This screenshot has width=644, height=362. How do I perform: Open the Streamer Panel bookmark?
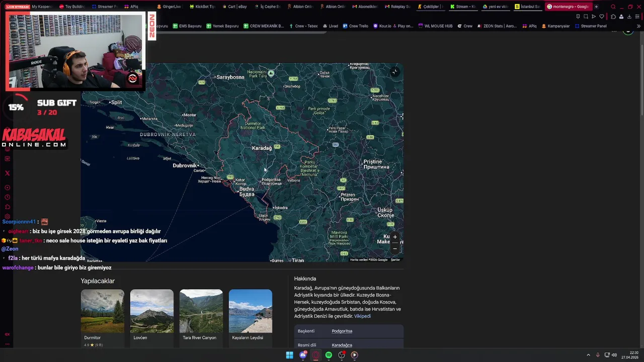click(591, 26)
